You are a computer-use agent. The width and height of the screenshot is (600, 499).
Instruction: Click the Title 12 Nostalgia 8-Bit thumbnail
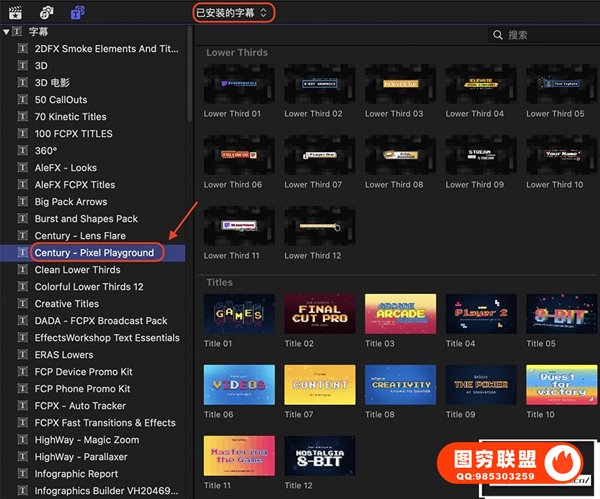point(320,455)
